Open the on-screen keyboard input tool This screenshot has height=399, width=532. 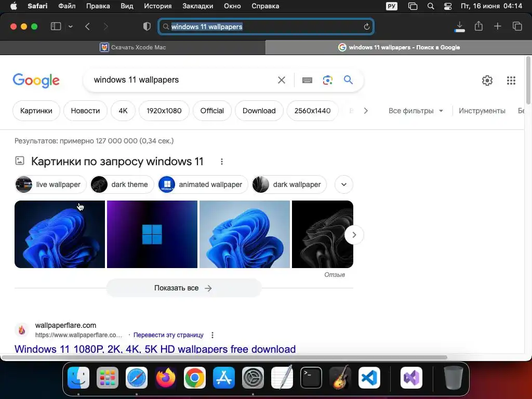[x=307, y=80]
